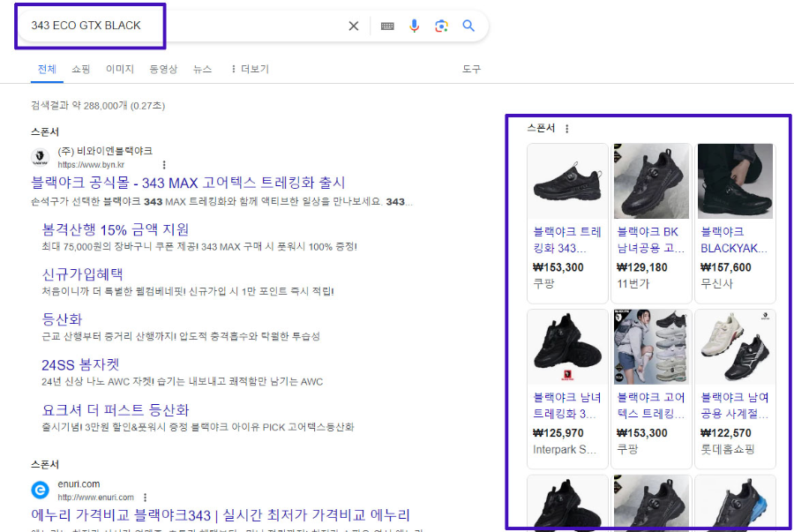Open options dots beside shopping 스폰서 label
The image size is (794, 532).
point(566,129)
